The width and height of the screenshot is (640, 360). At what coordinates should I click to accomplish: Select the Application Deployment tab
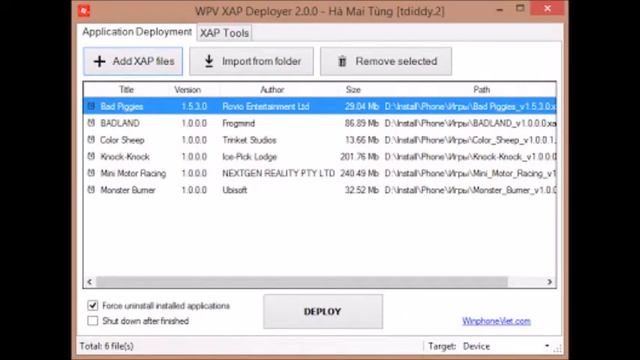[137, 32]
